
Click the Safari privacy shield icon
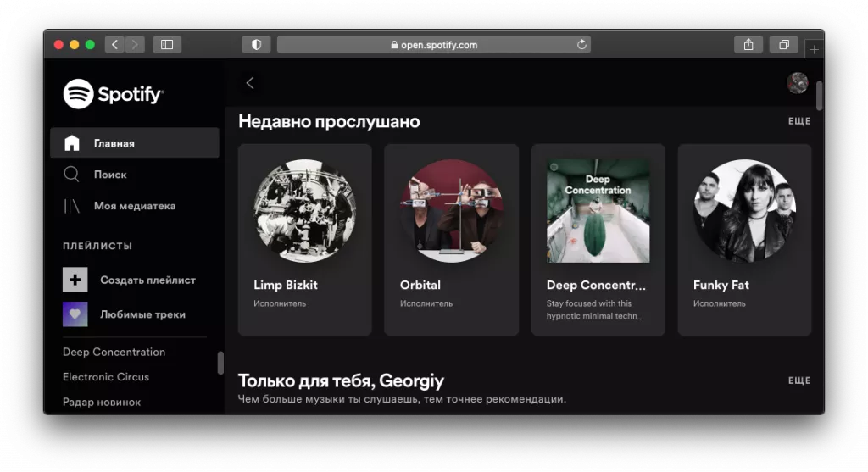256,44
